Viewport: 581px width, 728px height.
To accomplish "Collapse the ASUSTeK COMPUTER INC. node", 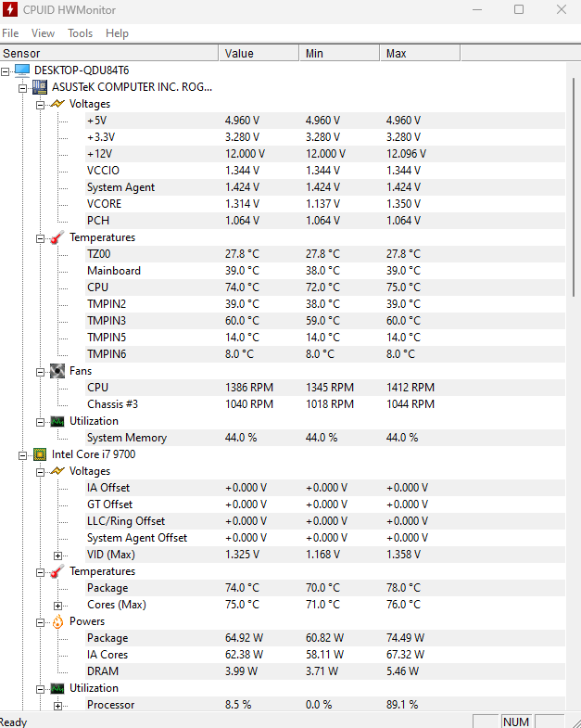I will pos(22,88).
